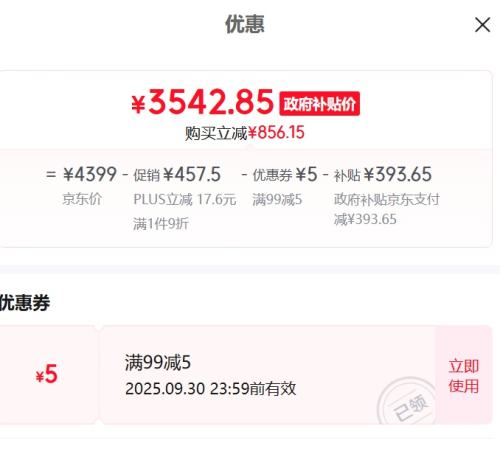Click the 政府补贴价 red badge
Viewport: 500px width, 457px height.
click(319, 104)
